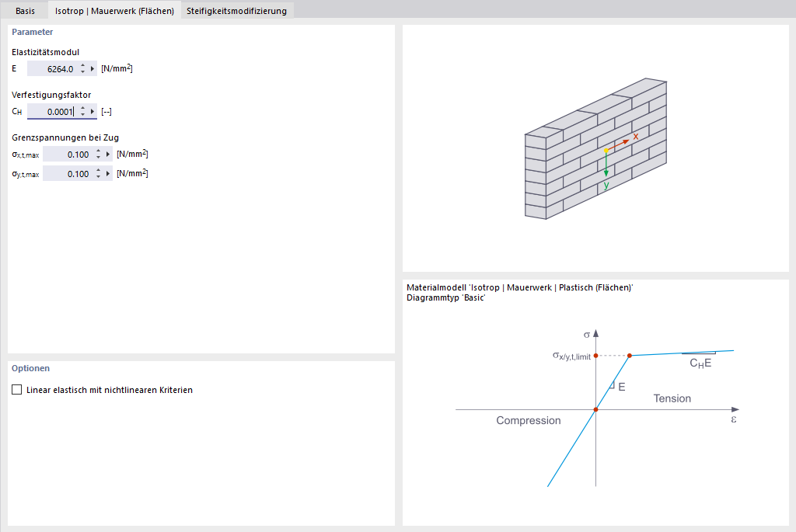
Task: Decrement the Verfestigungsfaktor CH value
Action: point(82,114)
